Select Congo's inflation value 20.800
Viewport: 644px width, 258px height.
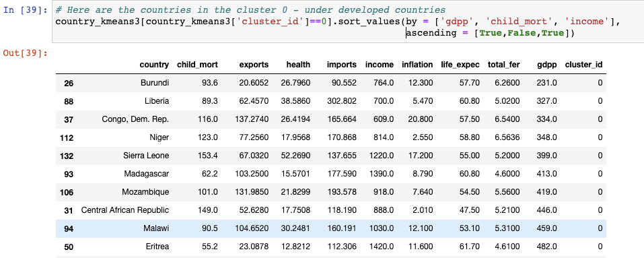pos(420,119)
